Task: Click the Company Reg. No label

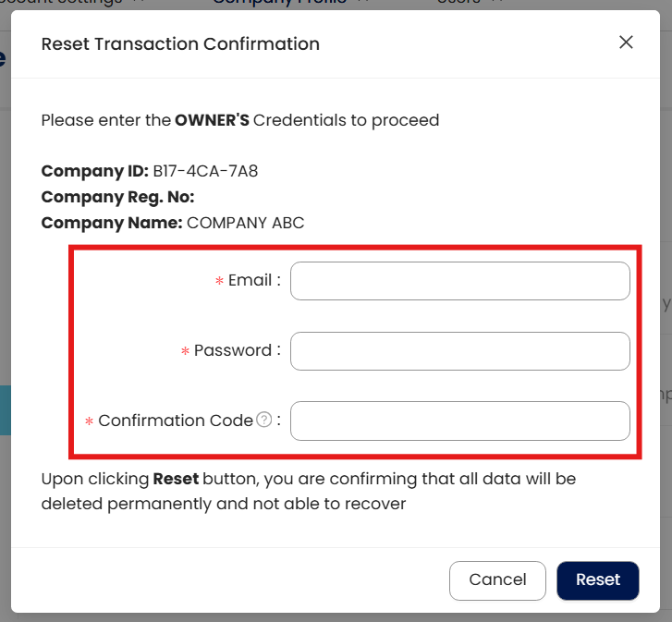Action: click(x=117, y=197)
